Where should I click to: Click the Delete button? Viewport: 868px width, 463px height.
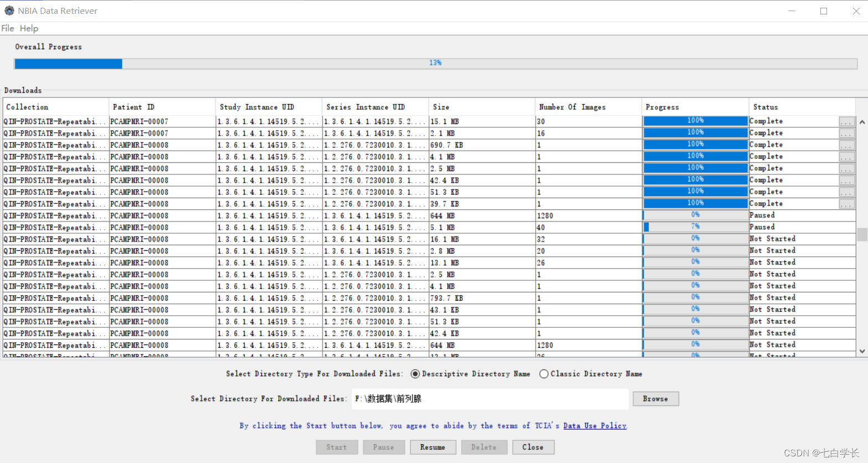coord(484,447)
